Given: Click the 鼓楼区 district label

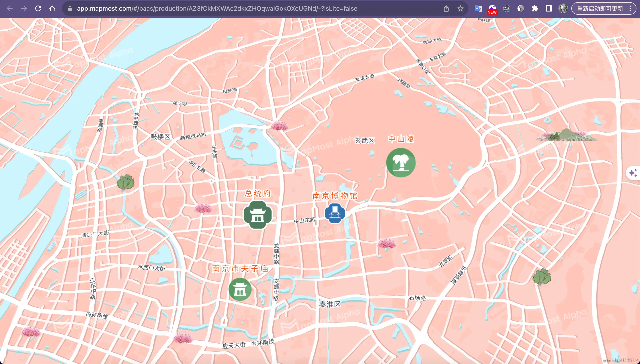Looking at the screenshot, I should (x=160, y=137).
